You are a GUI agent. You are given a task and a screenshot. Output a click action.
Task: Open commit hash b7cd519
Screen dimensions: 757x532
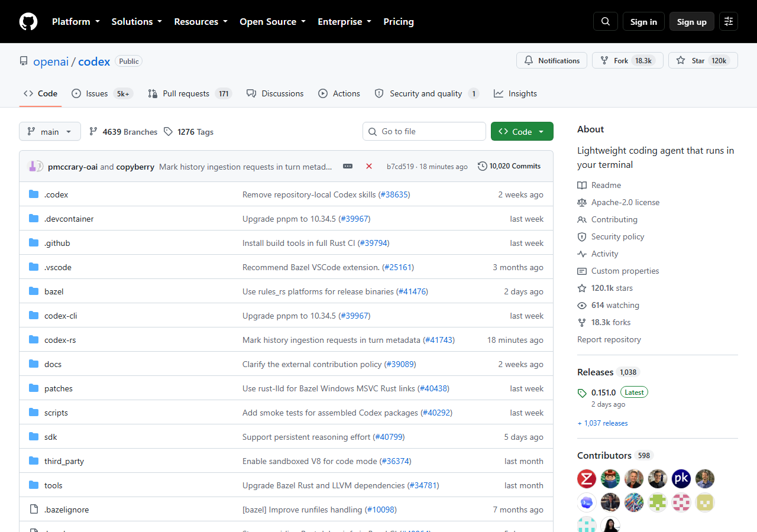(400, 167)
